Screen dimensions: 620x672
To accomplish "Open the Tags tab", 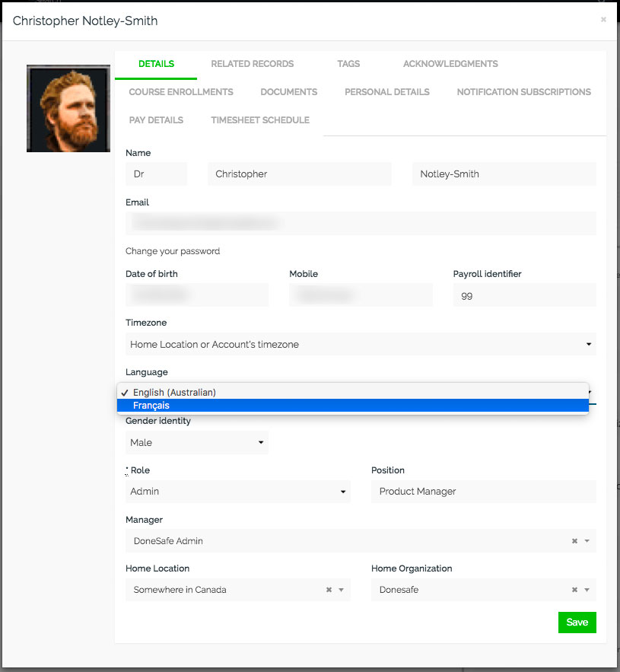I will pos(348,64).
